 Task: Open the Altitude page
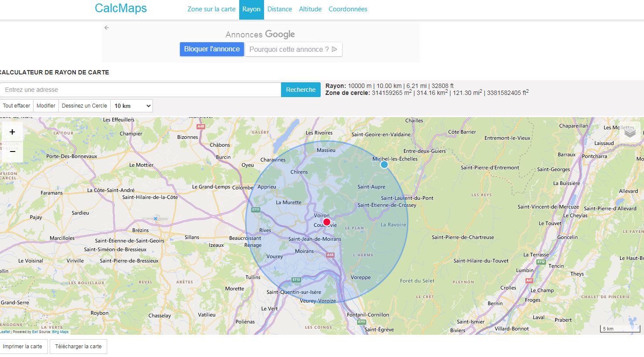[310, 9]
